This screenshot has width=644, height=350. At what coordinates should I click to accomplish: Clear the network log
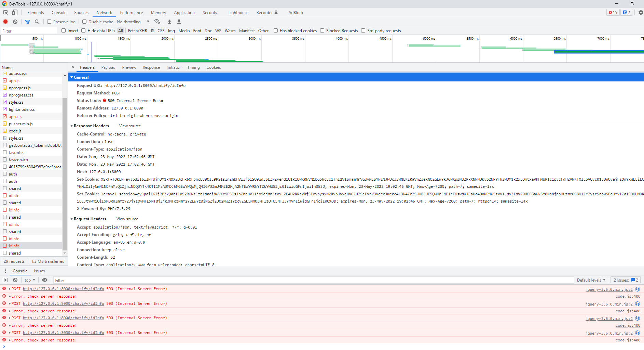pyautogui.click(x=15, y=22)
